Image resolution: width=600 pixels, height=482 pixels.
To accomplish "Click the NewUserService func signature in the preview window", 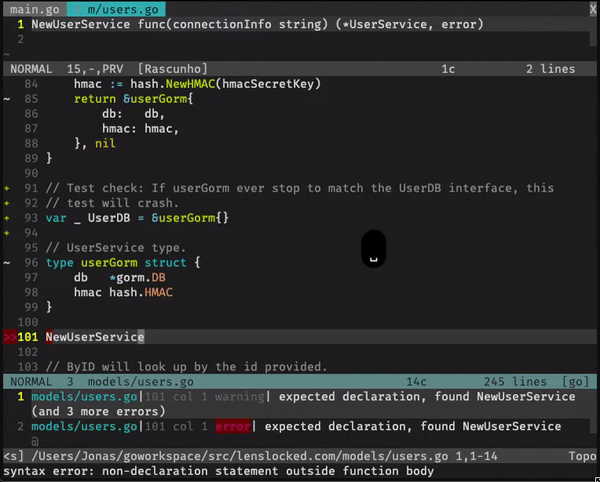I will click(x=257, y=24).
